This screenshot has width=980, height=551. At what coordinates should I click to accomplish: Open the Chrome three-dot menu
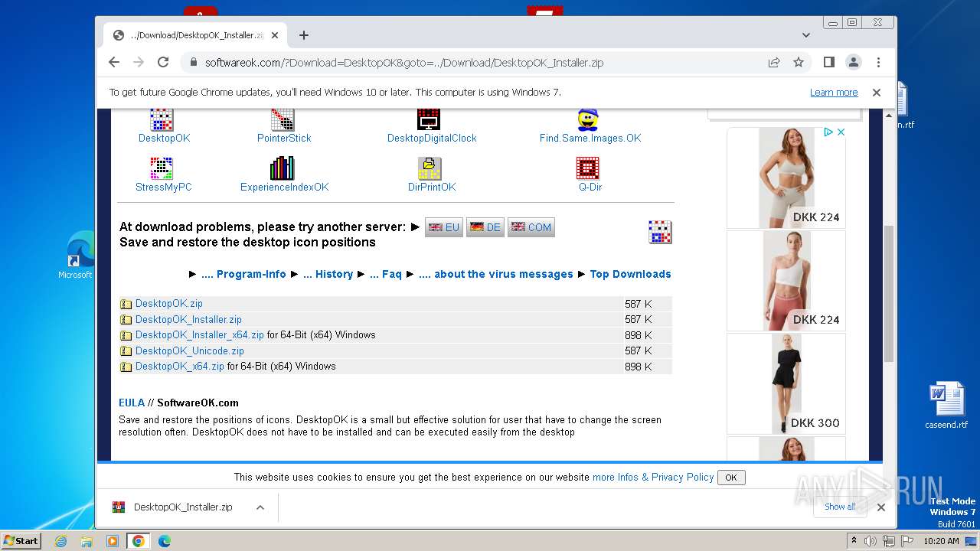click(878, 62)
